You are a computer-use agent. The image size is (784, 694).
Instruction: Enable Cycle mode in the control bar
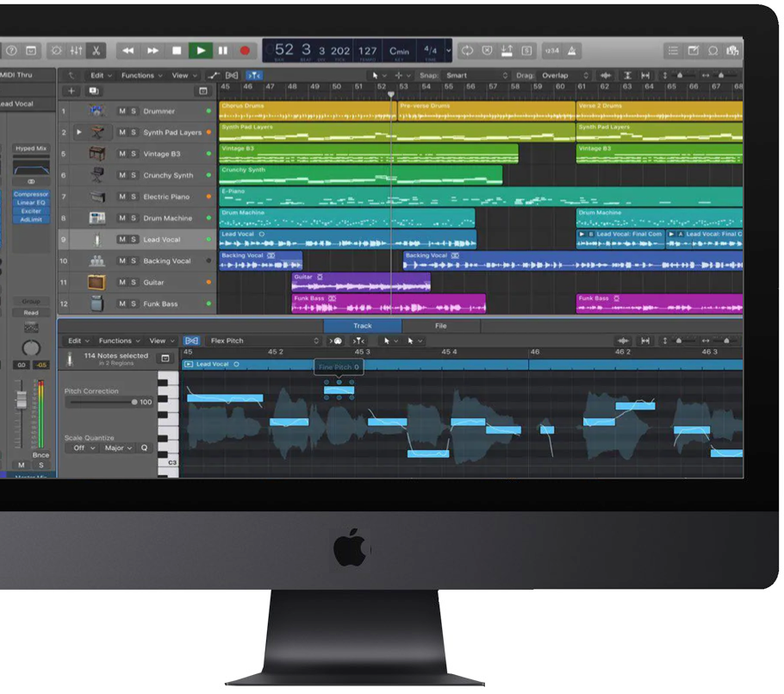[x=469, y=50]
